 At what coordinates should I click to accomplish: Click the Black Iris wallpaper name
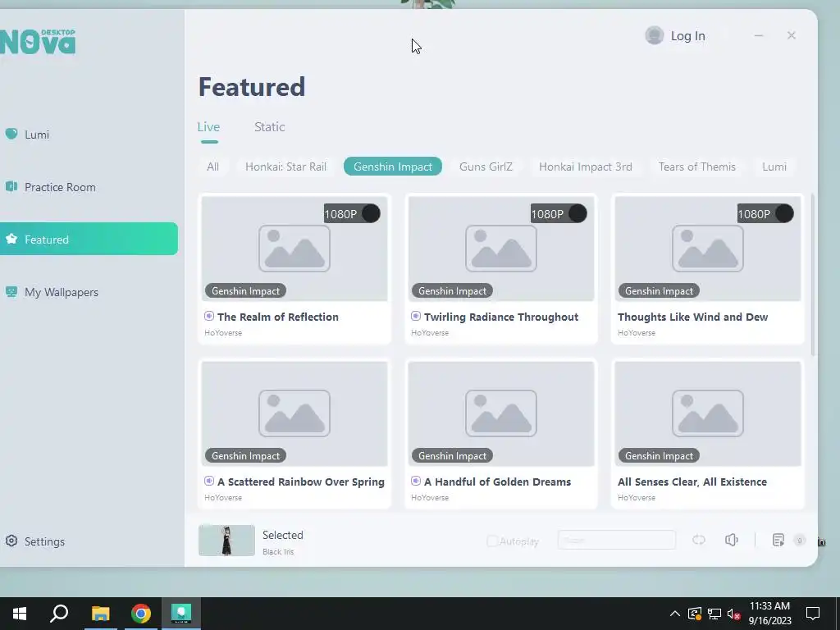coord(278,552)
